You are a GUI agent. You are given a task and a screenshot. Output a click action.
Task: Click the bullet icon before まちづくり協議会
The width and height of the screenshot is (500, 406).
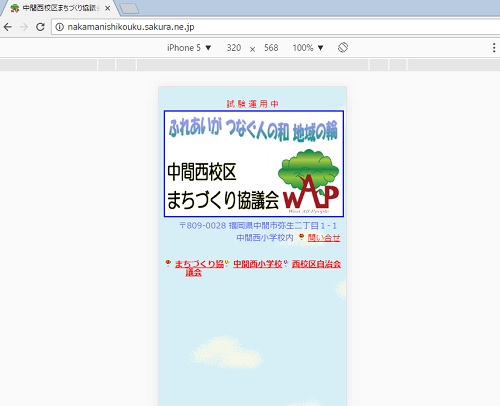click(168, 263)
